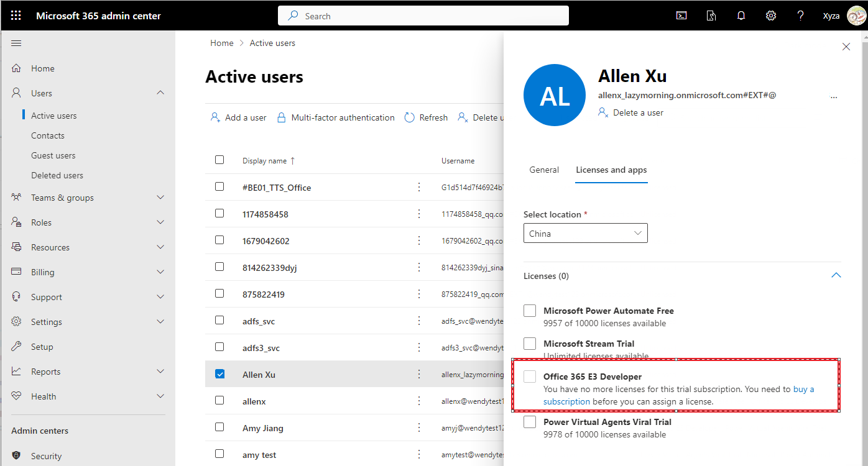Open the ellipsis menu beside Allen Xu's email
The width and height of the screenshot is (868, 466).
(x=834, y=96)
